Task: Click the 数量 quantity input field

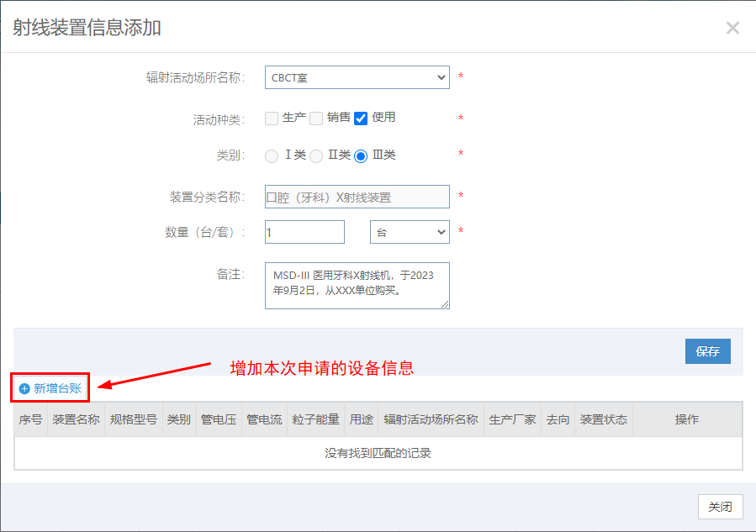Action: pos(304,232)
